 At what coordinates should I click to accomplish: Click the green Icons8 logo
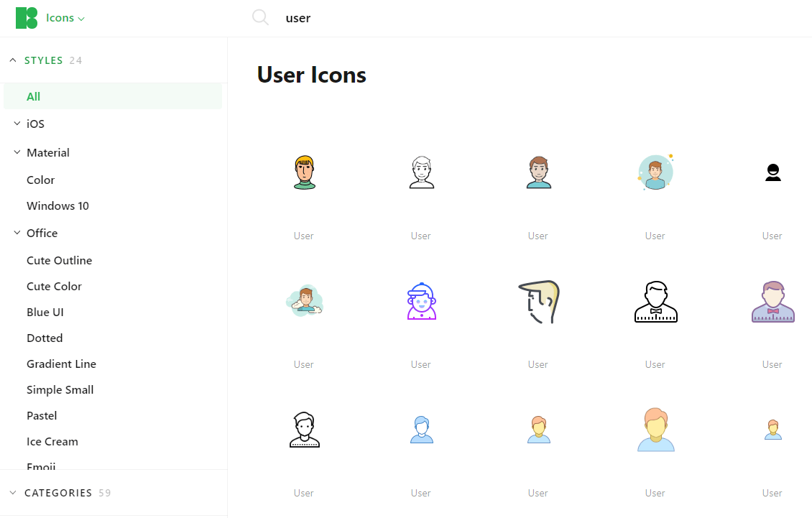[27, 18]
